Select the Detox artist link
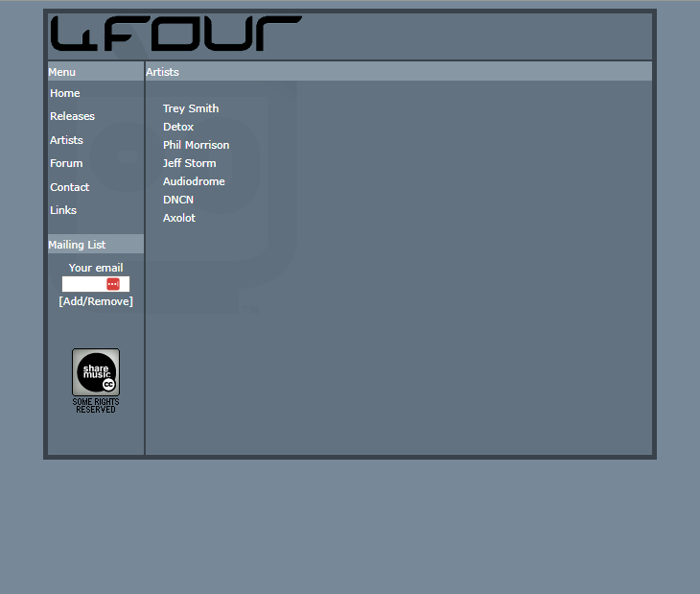700x594 pixels. [178, 127]
